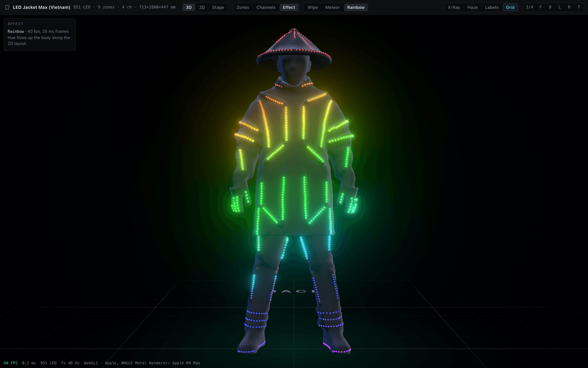The height and width of the screenshot is (368, 588).
Task: Click the 'fx 40 Hz' status entry
Action: point(70,363)
